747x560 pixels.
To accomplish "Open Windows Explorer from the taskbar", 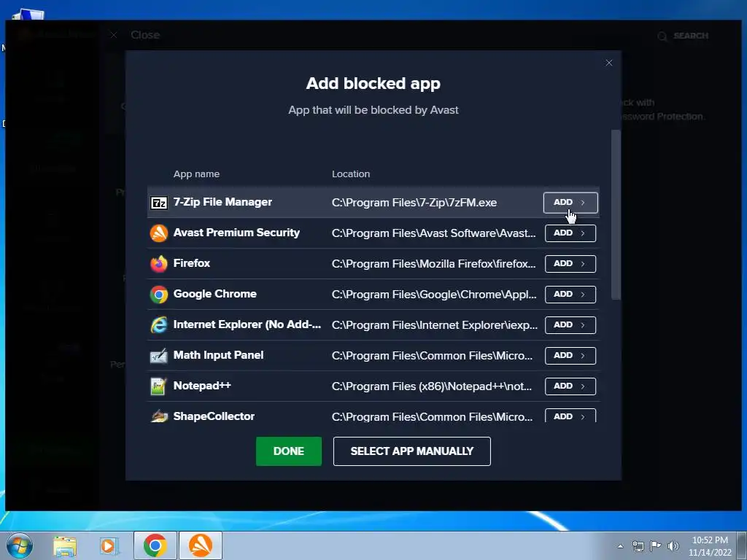I will click(65, 545).
